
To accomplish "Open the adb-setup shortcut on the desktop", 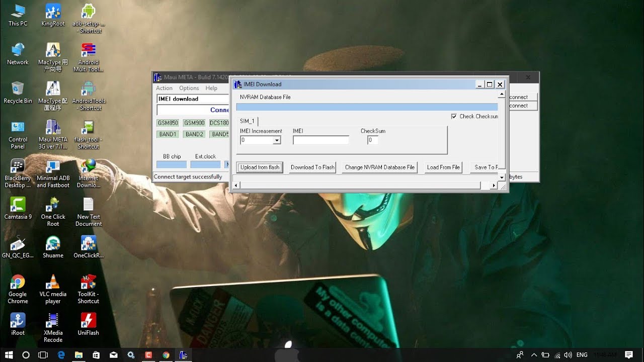I will (x=89, y=18).
